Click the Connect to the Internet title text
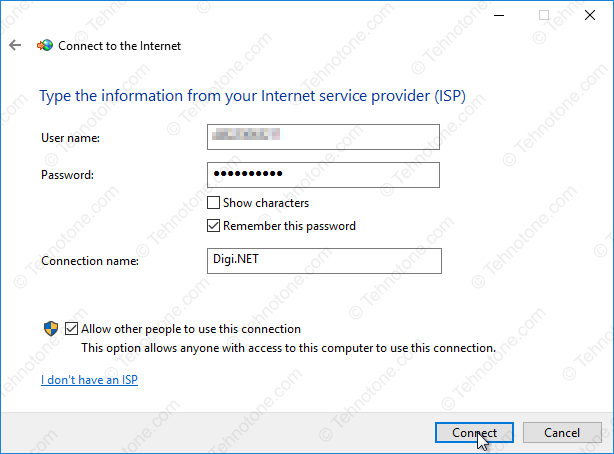Screen dimensions: 614x454 point(119,46)
